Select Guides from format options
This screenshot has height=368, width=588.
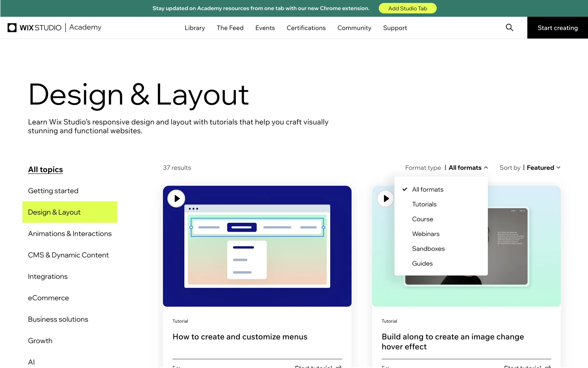click(x=422, y=263)
